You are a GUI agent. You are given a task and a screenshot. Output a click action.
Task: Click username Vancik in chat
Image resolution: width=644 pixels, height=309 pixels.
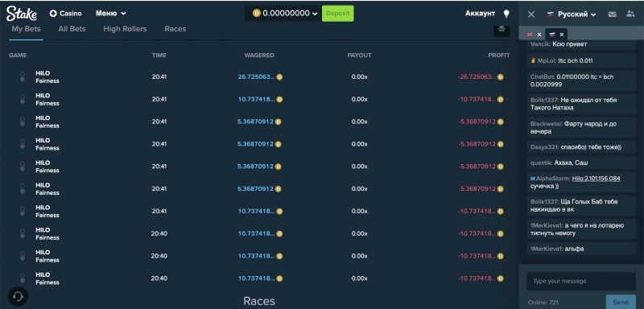[540, 44]
